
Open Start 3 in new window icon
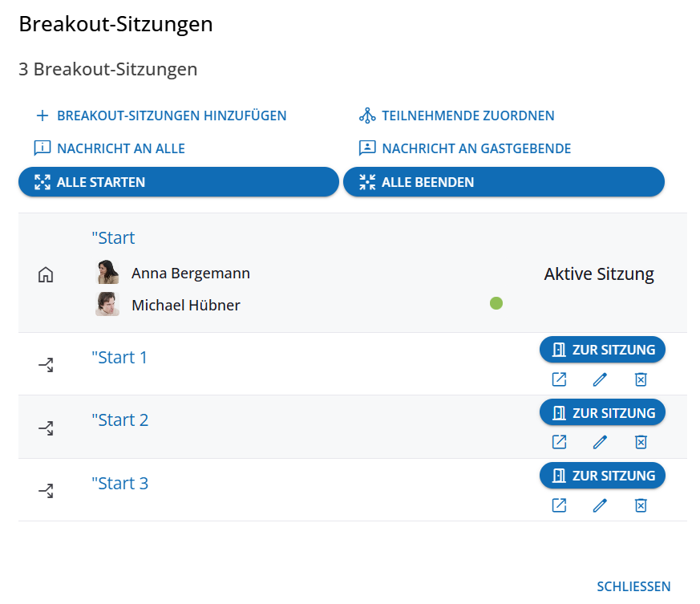(559, 505)
